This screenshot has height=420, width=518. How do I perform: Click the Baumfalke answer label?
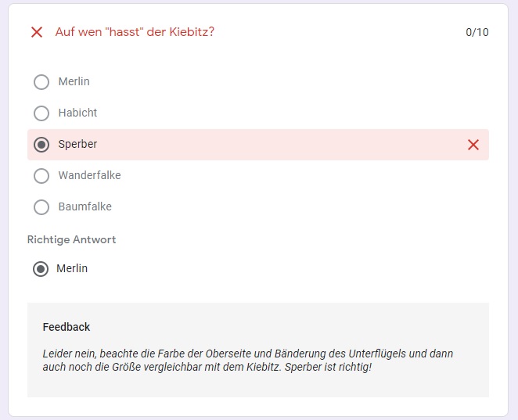pyautogui.click(x=85, y=206)
